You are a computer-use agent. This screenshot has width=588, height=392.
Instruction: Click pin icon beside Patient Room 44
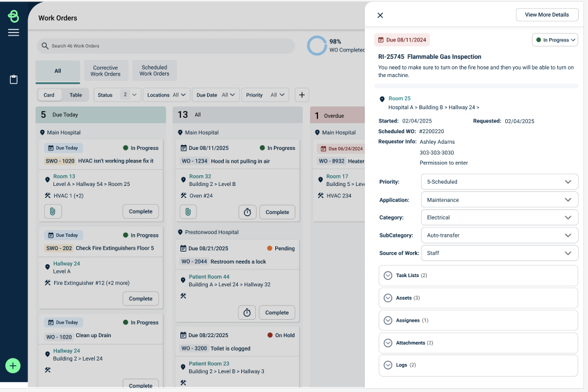click(183, 280)
